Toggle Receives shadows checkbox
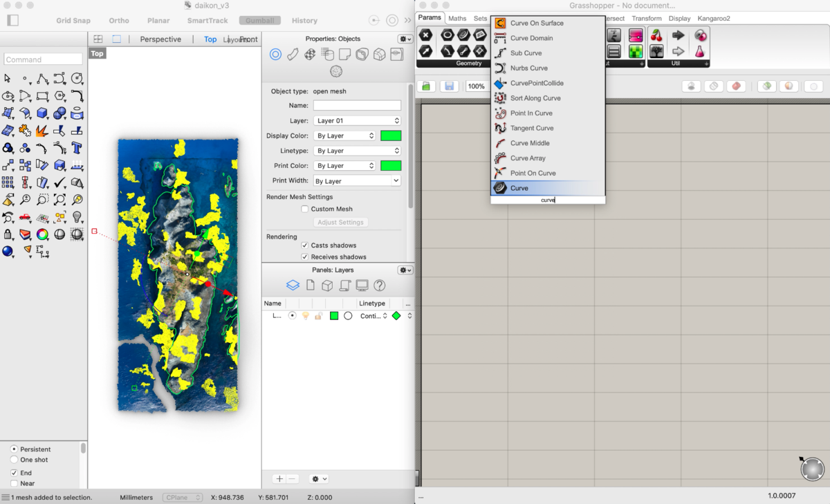 coord(304,257)
